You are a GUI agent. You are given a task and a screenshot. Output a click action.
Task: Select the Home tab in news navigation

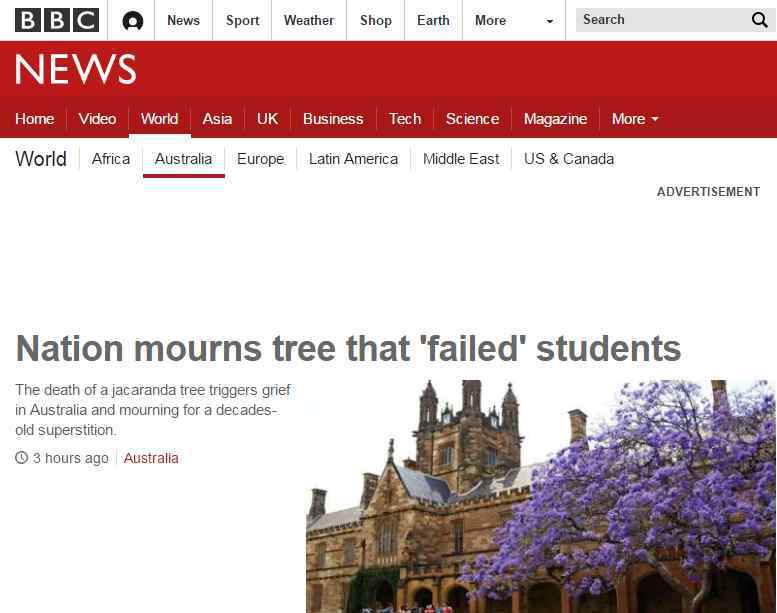(x=35, y=119)
